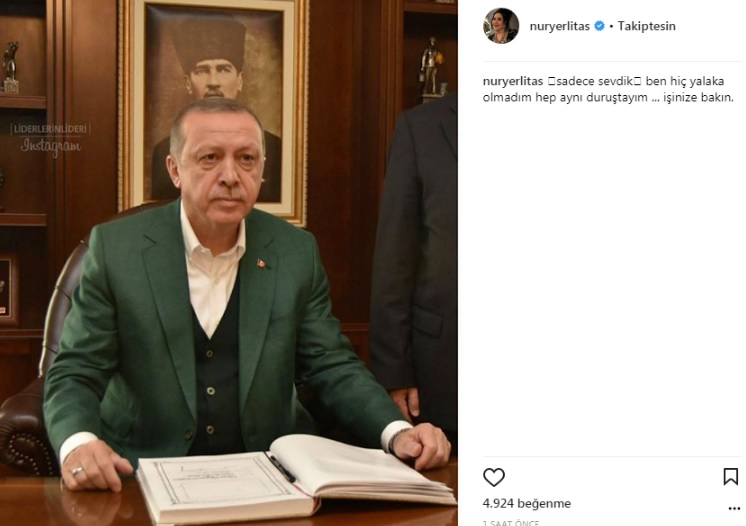The width and height of the screenshot is (746, 526).
Task: Save the post with the bookmark icon
Action: 730,477
